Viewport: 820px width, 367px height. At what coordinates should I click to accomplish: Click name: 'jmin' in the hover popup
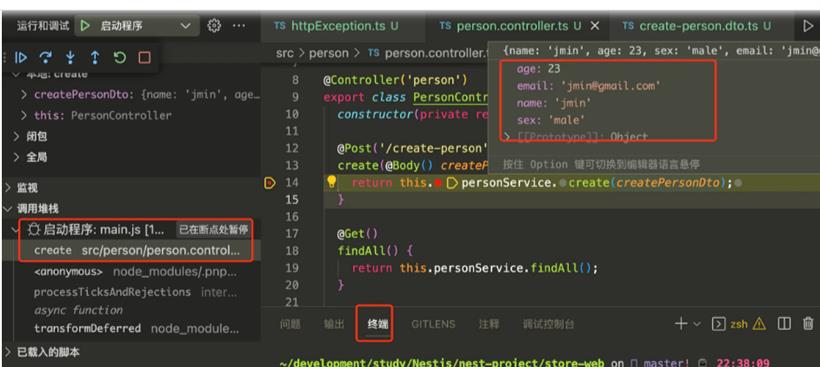[554, 103]
